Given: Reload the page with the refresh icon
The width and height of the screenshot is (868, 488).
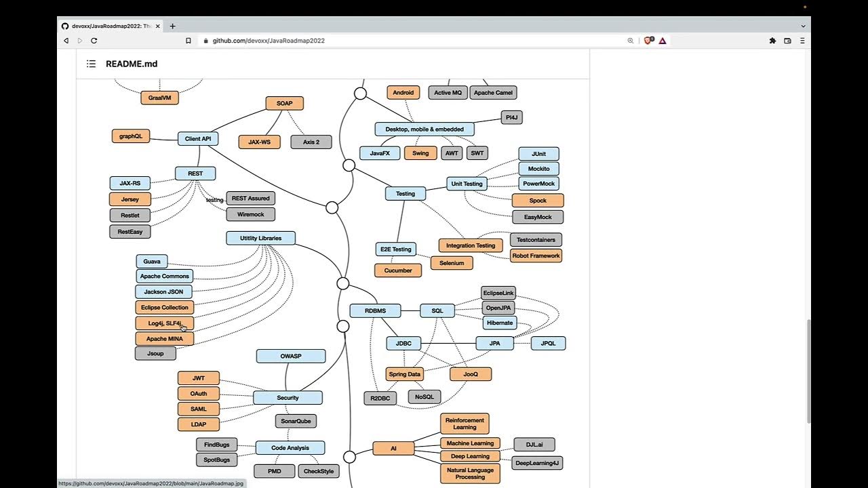Looking at the screenshot, I should (94, 41).
